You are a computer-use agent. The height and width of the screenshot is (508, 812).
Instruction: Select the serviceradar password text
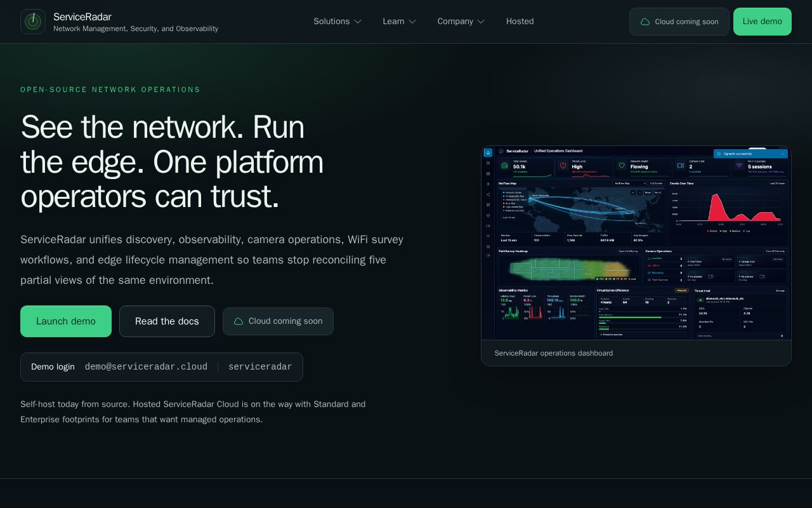coord(260,367)
